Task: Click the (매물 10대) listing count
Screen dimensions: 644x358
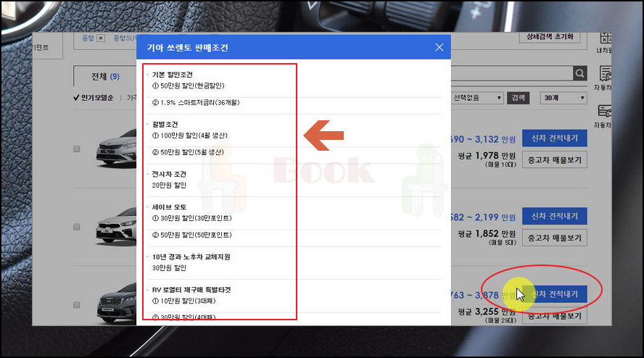Action: [500, 165]
